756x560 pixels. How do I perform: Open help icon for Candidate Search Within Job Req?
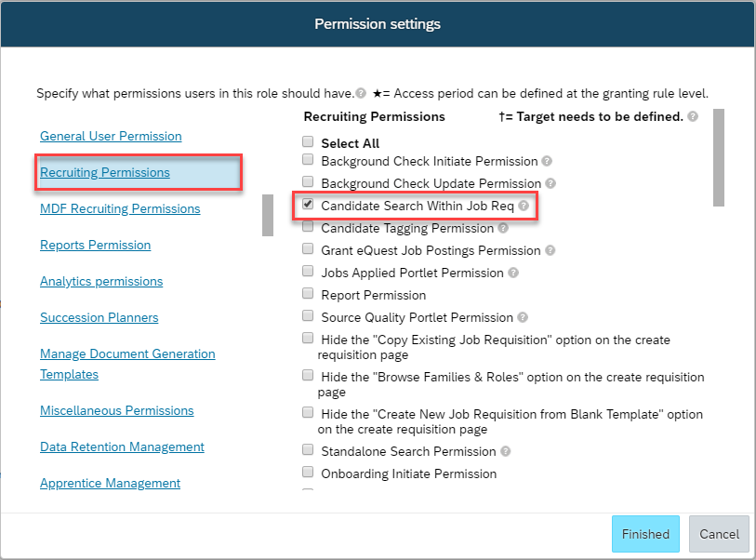(x=524, y=206)
